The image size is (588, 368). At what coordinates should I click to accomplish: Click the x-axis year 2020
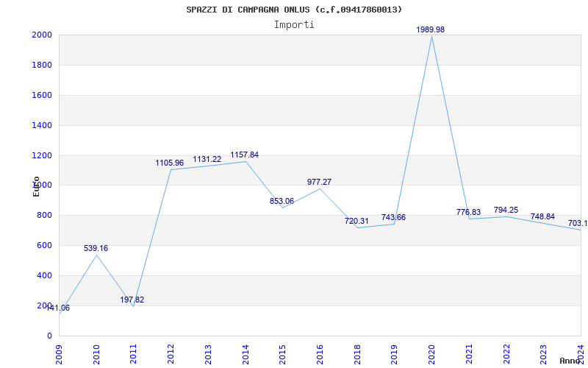[431, 355]
